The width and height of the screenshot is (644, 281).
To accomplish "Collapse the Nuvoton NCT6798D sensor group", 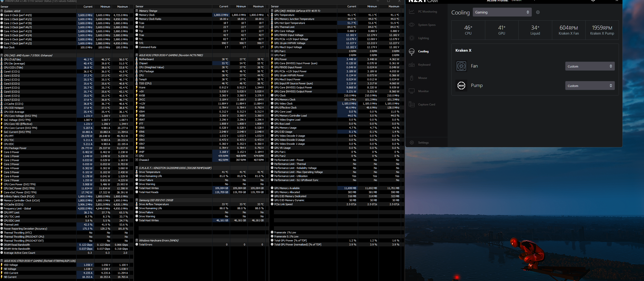I will click(137, 55).
